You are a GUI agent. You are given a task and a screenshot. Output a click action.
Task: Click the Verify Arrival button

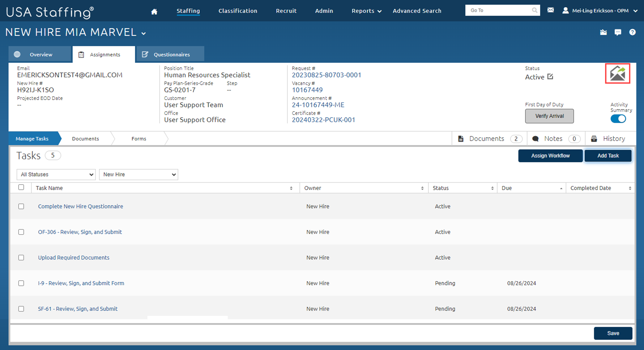click(x=549, y=116)
